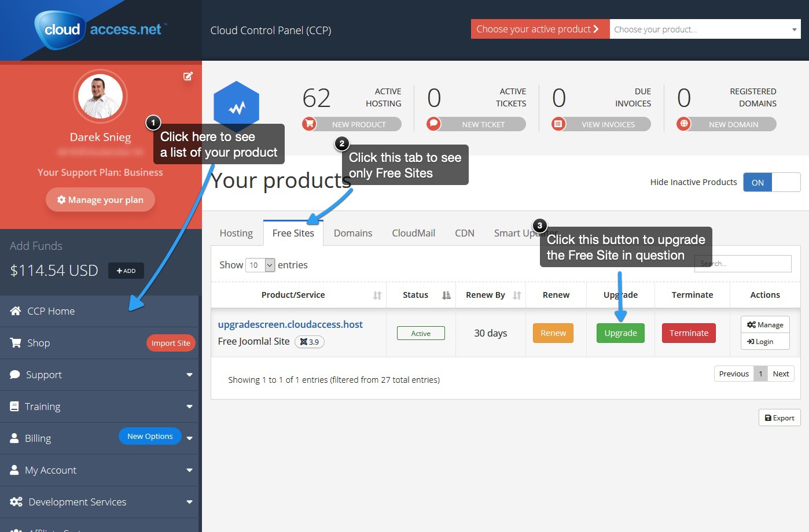Click the Manage your plan button

click(x=100, y=199)
